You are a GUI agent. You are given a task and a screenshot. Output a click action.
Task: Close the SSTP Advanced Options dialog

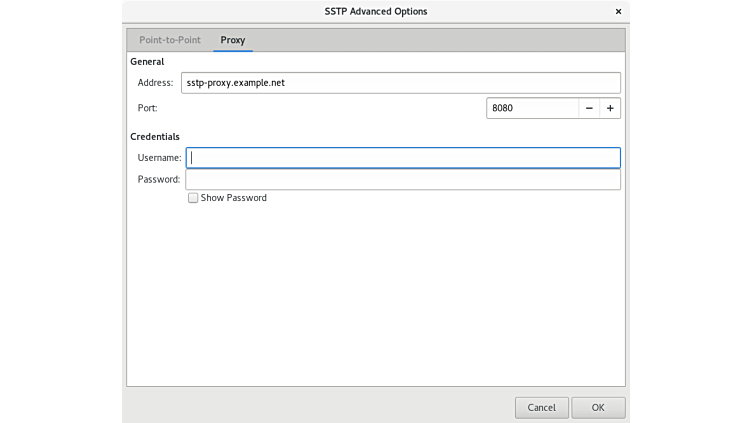point(618,11)
